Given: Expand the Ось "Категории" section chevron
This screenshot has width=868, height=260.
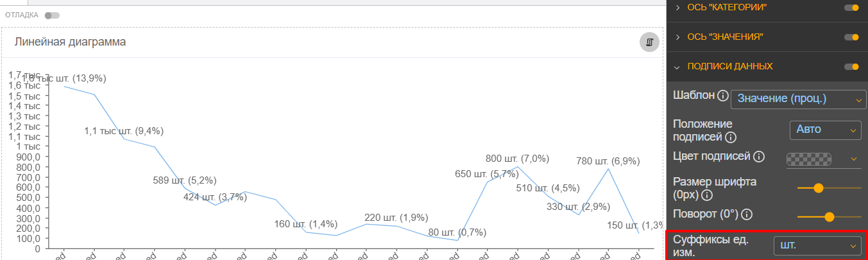Looking at the screenshot, I should 677,7.
